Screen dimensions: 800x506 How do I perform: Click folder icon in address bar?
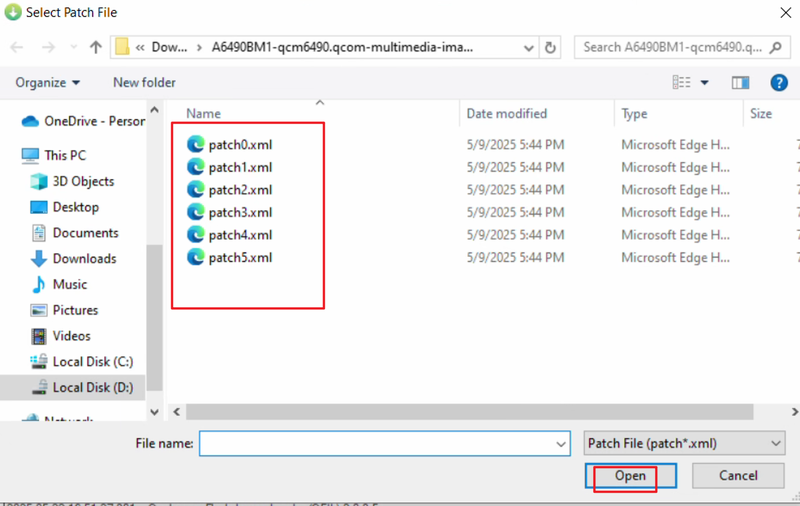click(x=122, y=47)
